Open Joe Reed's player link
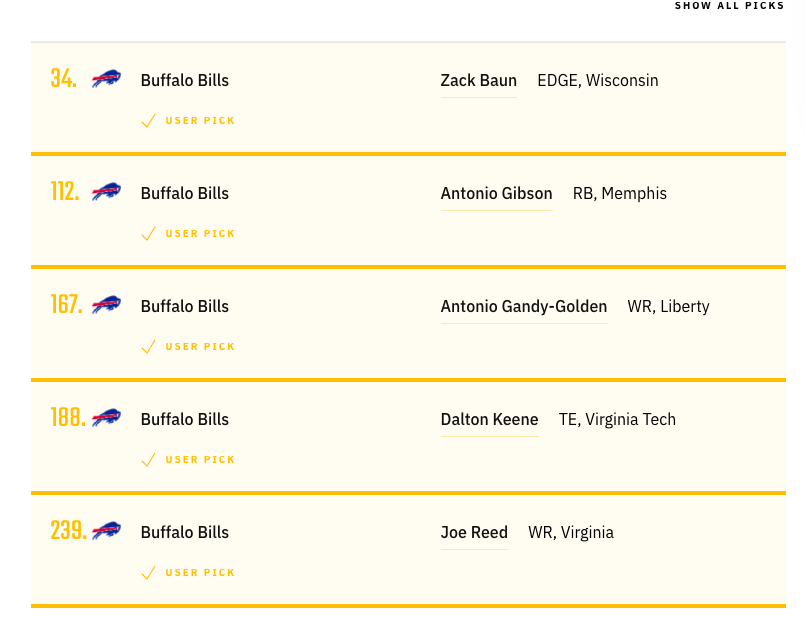 (474, 533)
